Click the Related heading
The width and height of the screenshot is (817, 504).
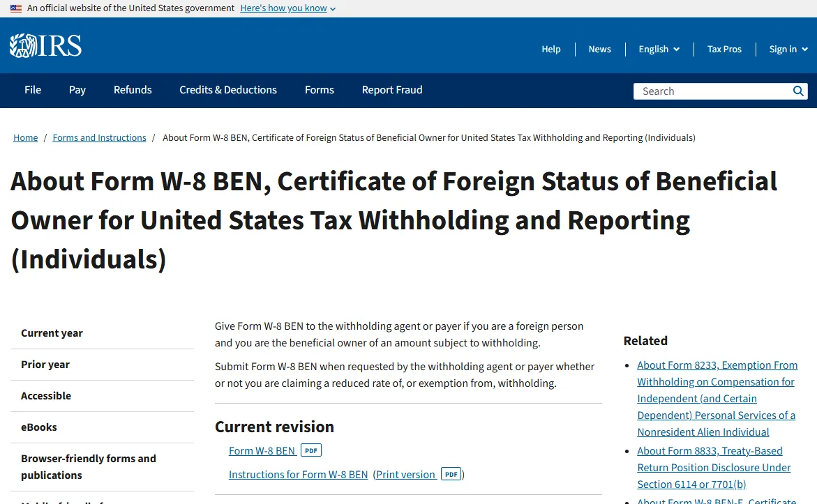(x=645, y=340)
